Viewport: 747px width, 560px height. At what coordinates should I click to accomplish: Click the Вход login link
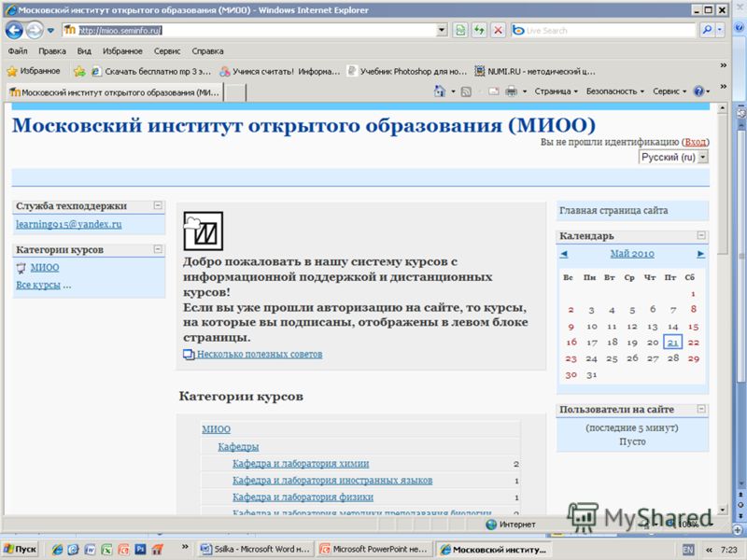(x=695, y=142)
